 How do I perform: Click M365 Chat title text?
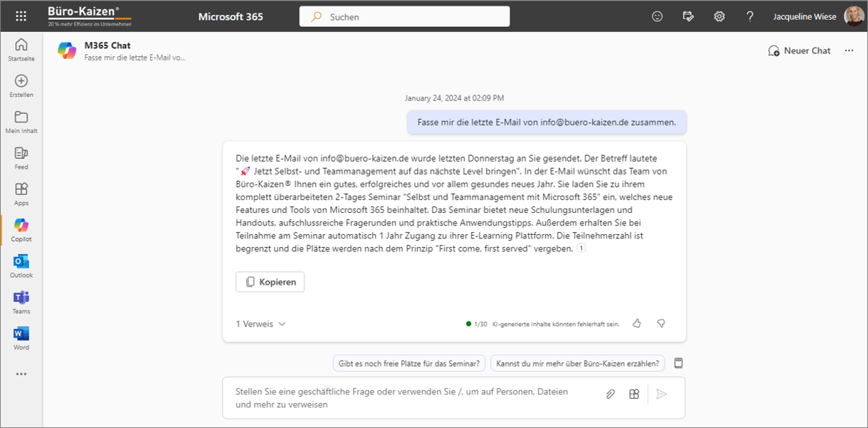(107, 46)
